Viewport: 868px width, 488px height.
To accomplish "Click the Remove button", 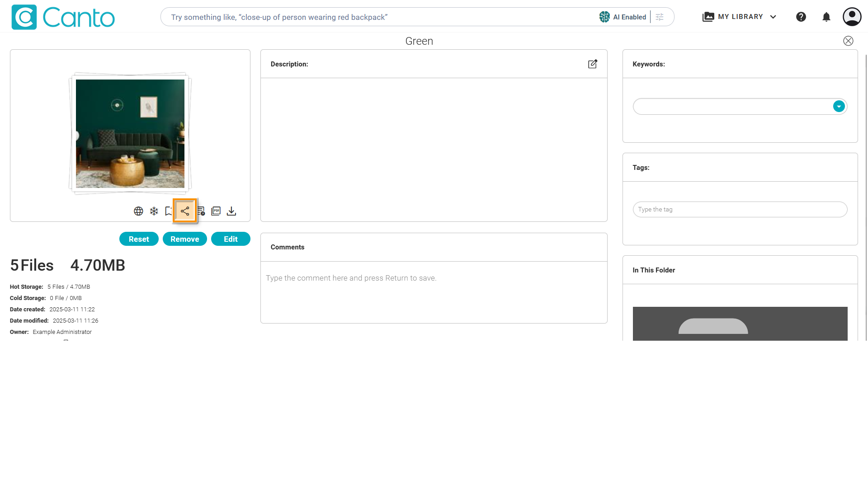I will click(184, 239).
